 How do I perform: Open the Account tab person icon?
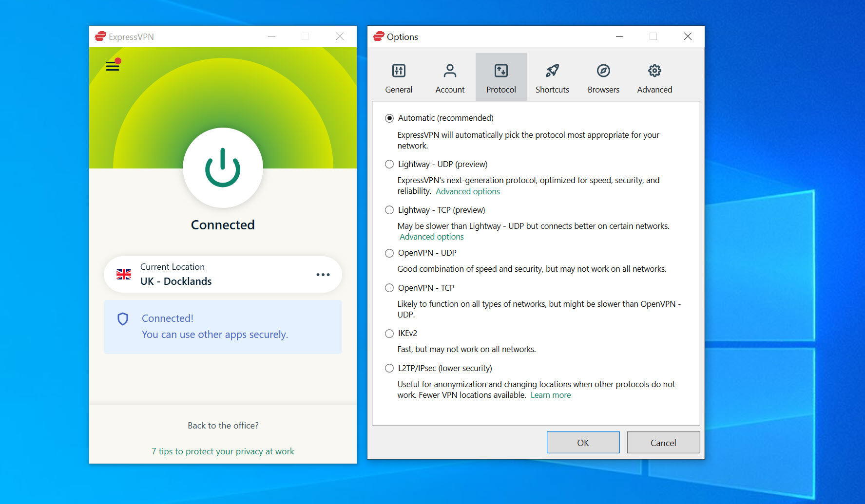point(450,71)
